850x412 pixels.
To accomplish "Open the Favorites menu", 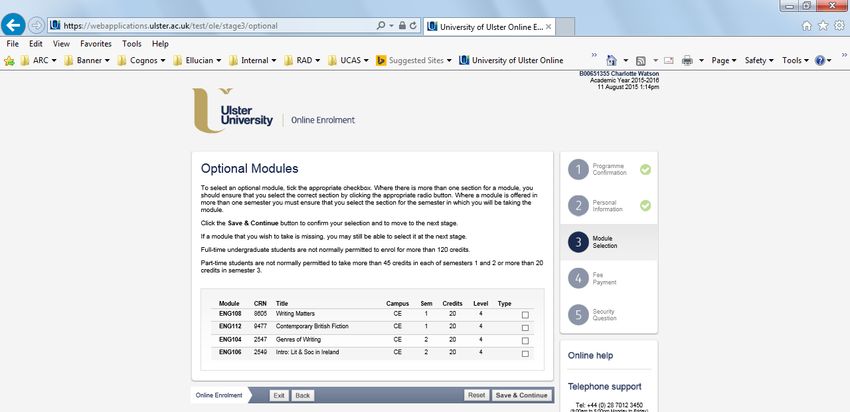I will 96,44.
